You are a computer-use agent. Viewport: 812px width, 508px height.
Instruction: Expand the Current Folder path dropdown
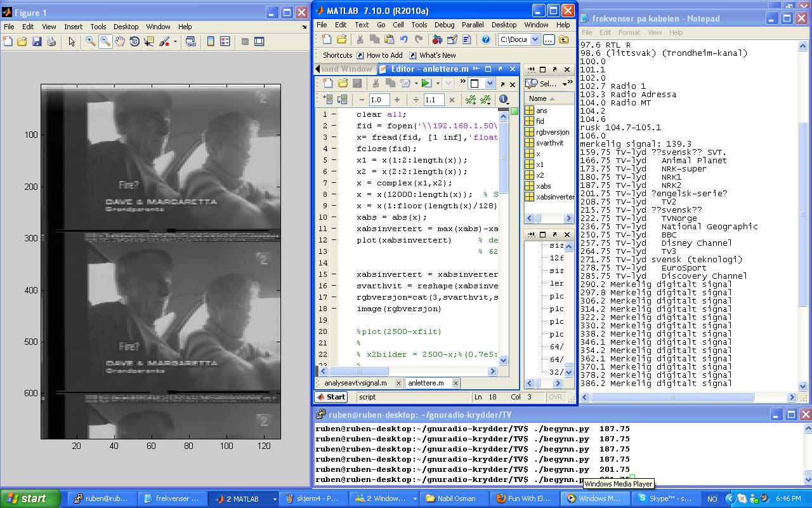click(x=535, y=39)
